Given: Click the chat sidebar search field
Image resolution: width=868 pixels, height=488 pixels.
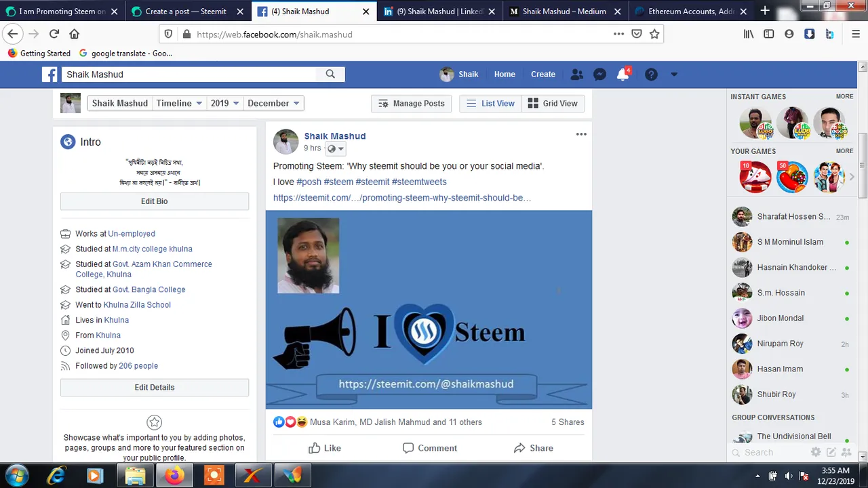Looking at the screenshot, I should 770,452.
